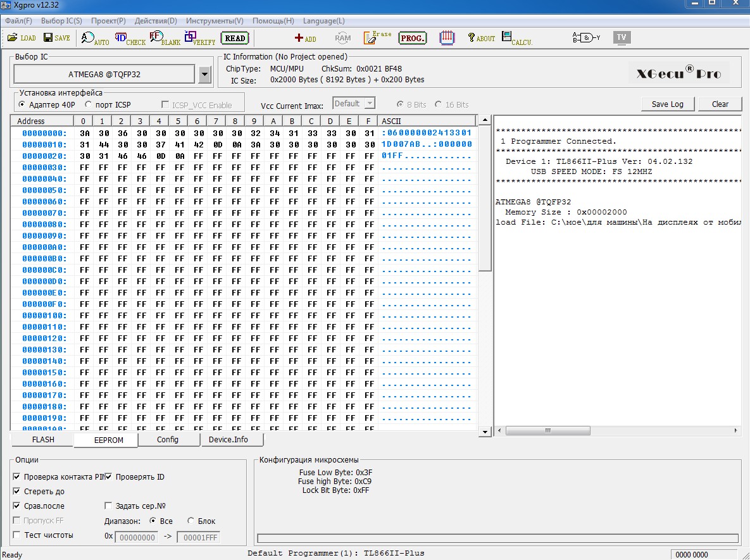This screenshot has width=750, height=560.
Task: Open the IC selection dropdown arrow
Action: tap(204, 75)
